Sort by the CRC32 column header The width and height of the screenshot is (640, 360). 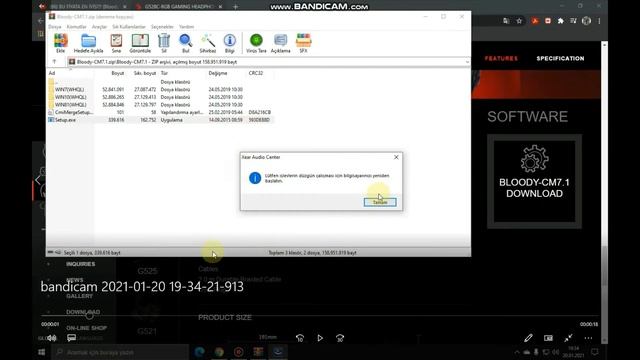click(256, 73)
